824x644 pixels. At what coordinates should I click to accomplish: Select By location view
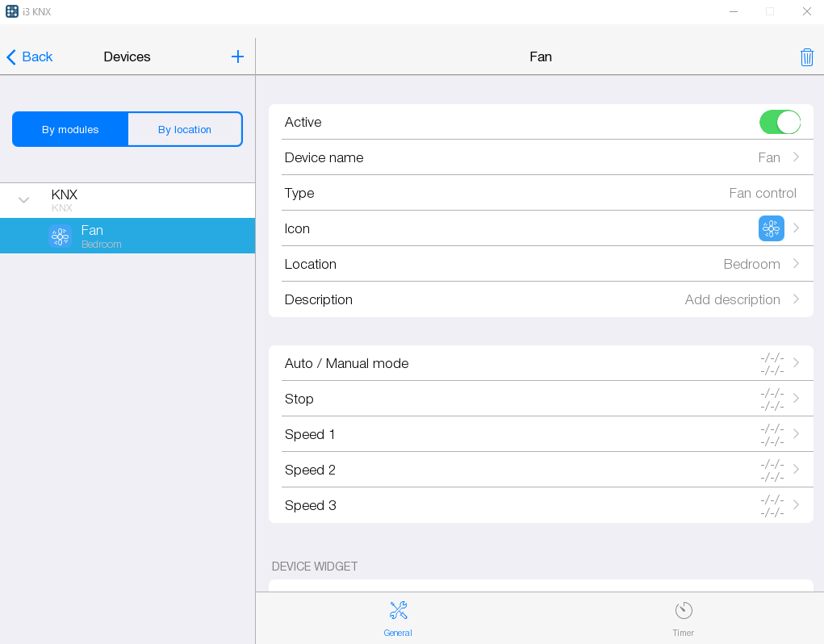tap(185, 129)
